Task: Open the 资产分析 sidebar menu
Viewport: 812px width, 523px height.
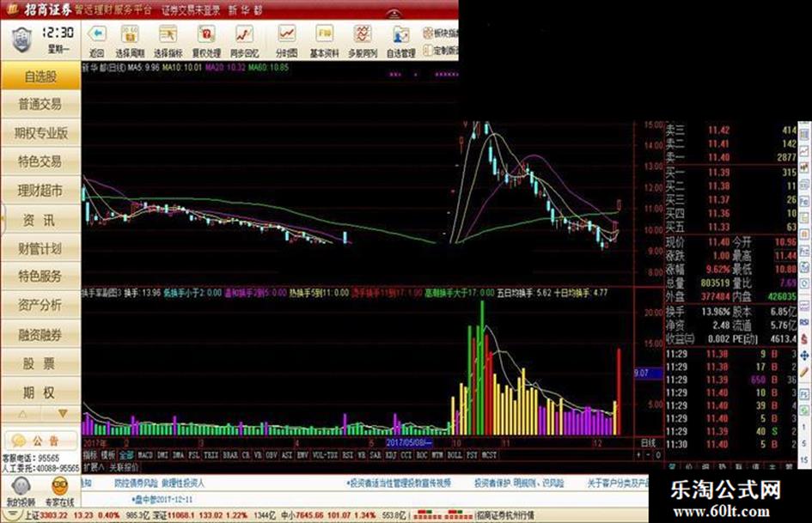Action: click(40, 305)
